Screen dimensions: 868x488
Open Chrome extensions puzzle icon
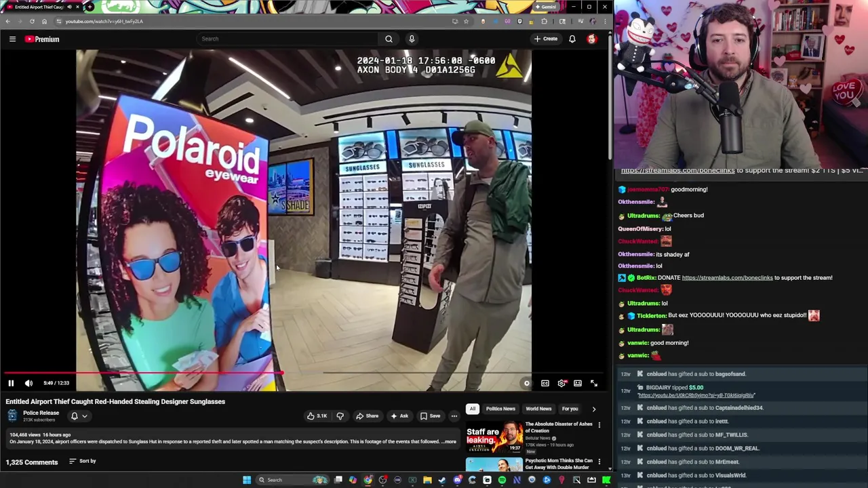545,21
